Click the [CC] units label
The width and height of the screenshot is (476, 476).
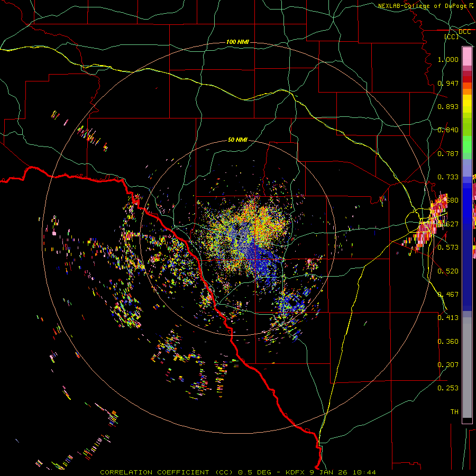(452, 36)
